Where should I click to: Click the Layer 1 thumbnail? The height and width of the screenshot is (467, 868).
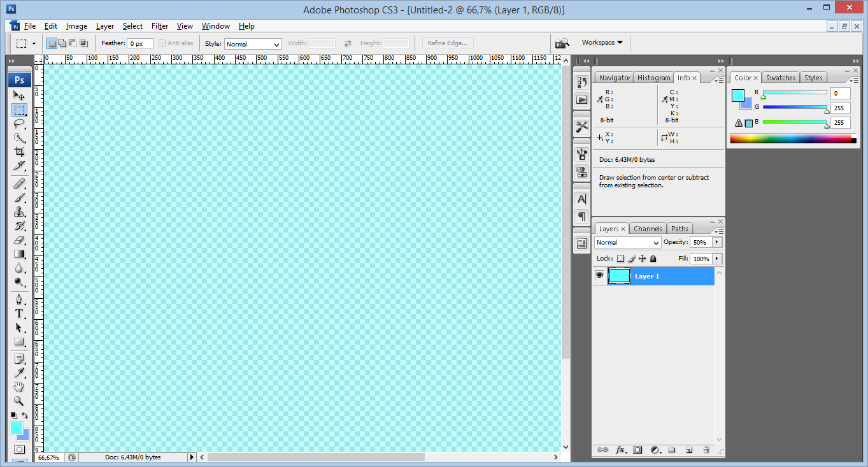(620, 276)
